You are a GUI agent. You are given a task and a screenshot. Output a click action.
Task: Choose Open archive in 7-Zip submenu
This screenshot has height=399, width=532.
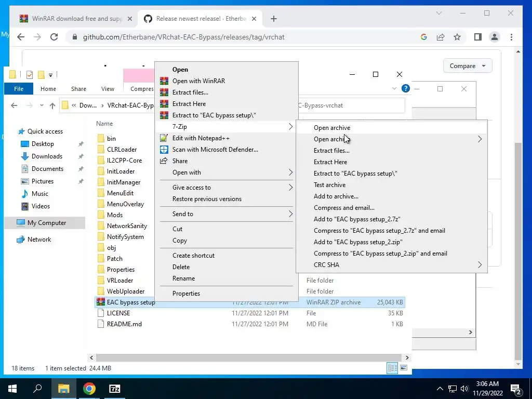point(392,128)
